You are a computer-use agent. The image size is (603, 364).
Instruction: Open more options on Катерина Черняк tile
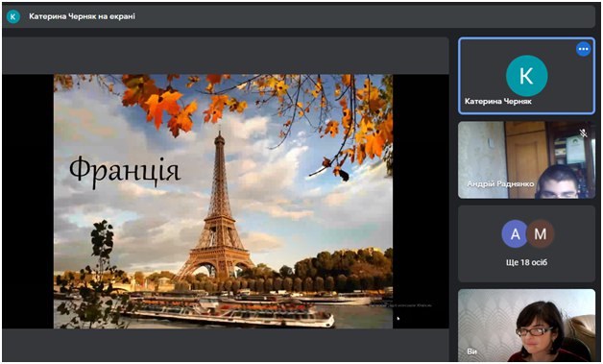[x=583, y=49]
